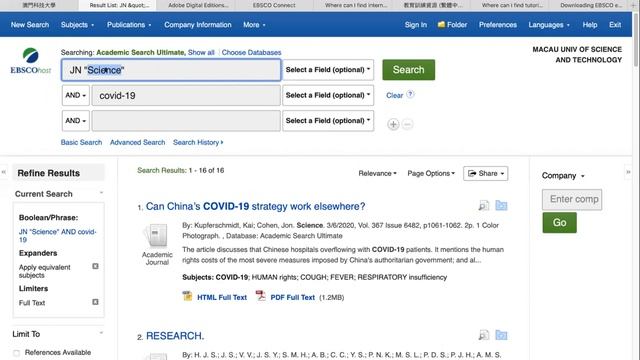This screenshot has height=360, width=640.
Task: Open Preferences
Action: pos(498,25)
